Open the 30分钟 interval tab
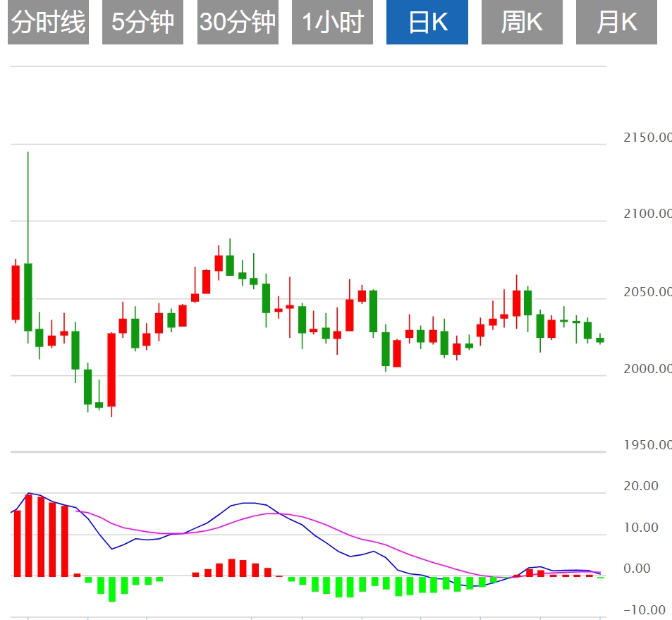 (238, 23)
